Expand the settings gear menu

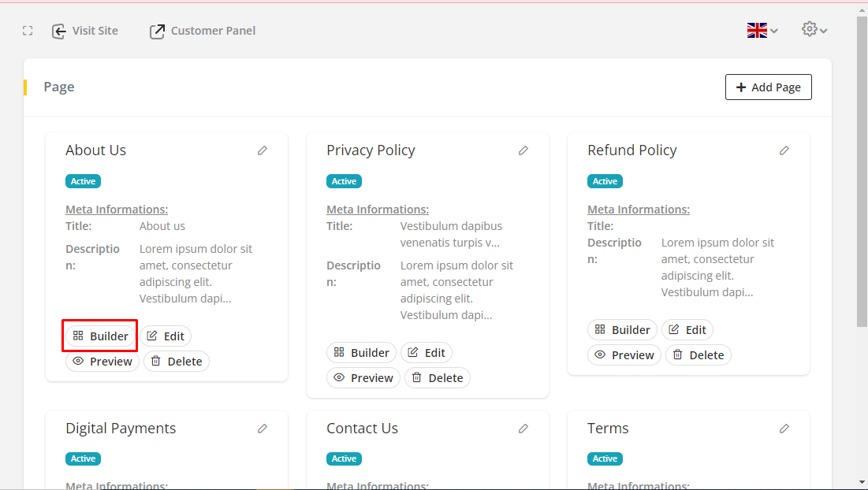point(814,30)
